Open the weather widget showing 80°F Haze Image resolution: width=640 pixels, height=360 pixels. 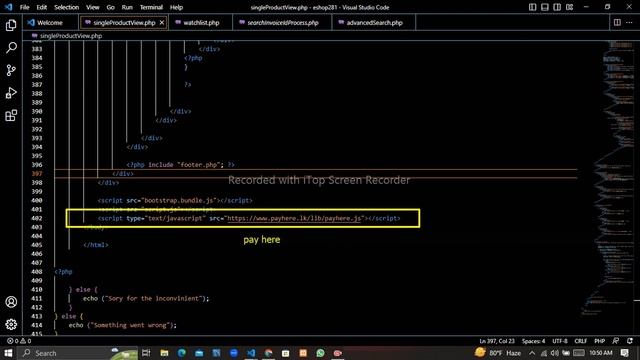pyautogui.click(x=498, y=353)
